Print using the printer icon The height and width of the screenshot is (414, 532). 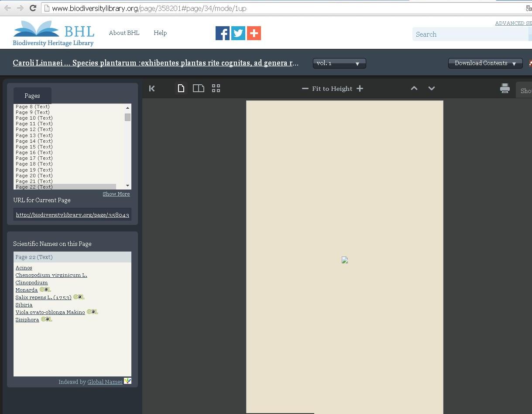click(505, 89)
